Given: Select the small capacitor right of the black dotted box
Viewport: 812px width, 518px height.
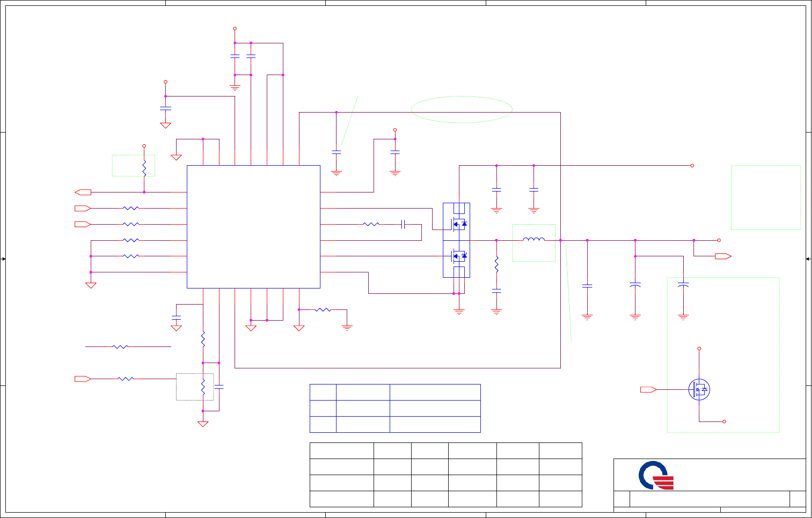Looking at the screenshot, I should coord(219,387).
